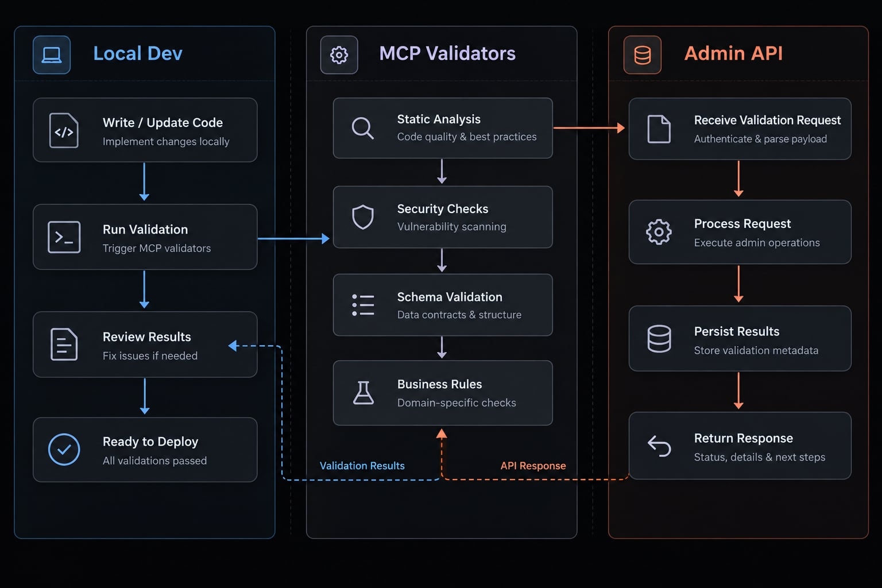Click the 'Trigger MCP validators' subtitle

tap(157, 248)
